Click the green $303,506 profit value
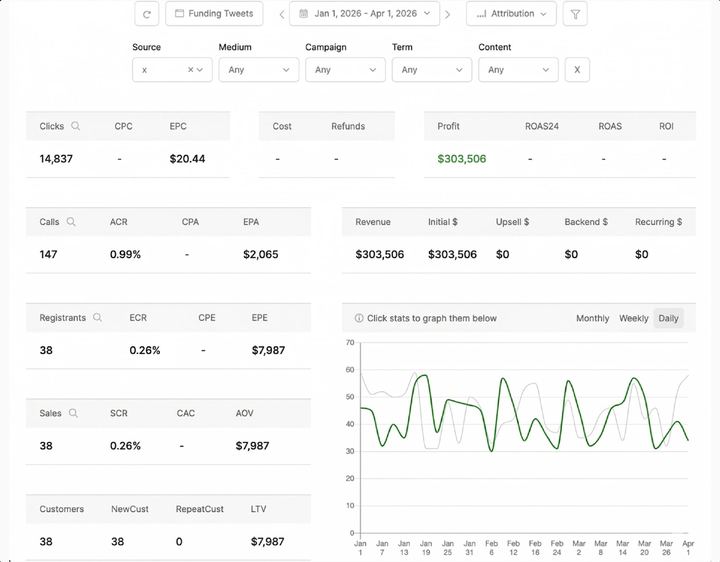Screen dimensions: 720x562 461,159
